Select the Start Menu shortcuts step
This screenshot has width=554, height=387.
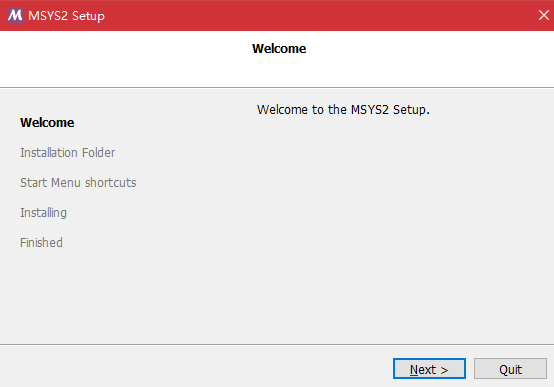coord(78,183)
